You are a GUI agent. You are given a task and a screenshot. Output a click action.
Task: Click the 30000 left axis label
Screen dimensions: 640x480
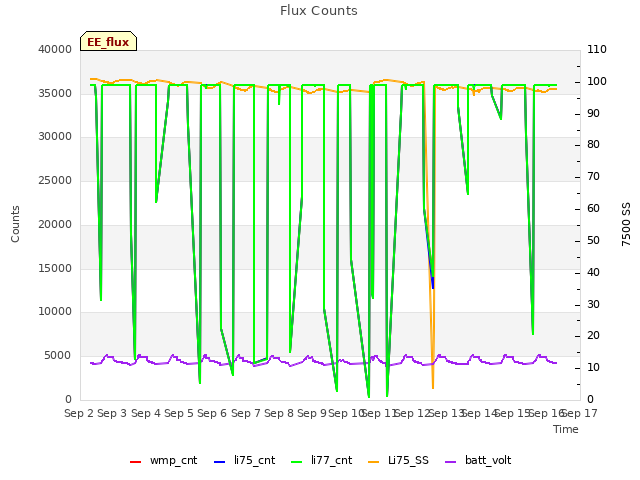pyautogui.click(x=55, y=137)
